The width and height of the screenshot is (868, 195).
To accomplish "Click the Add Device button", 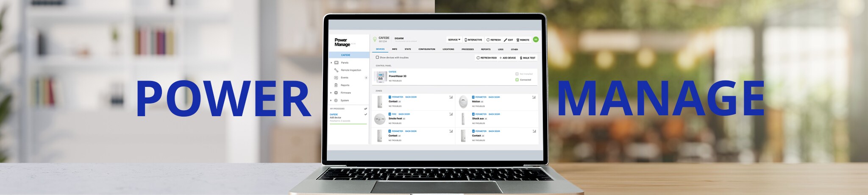I will tap(508, 58).
